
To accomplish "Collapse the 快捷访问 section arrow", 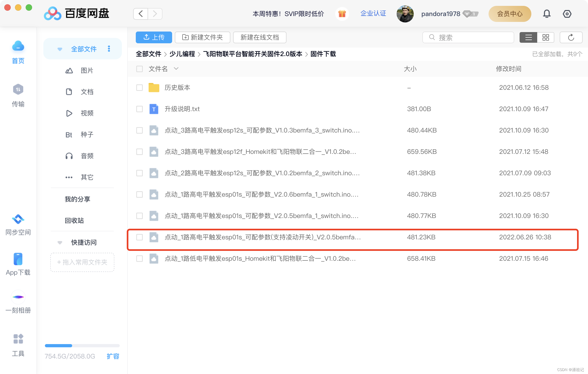I will [60, 243].
